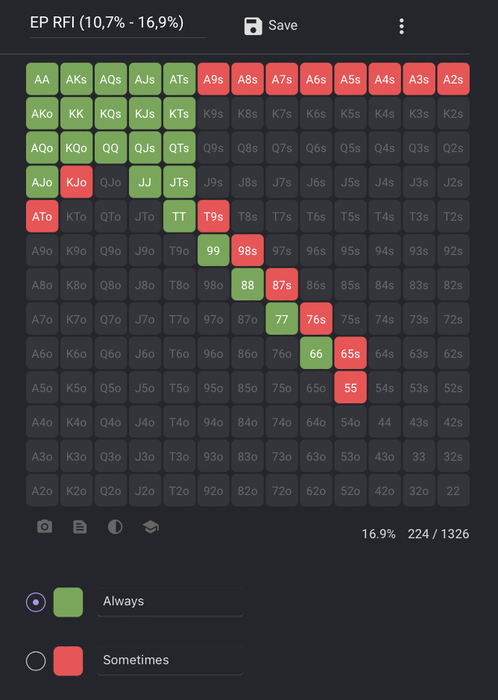Open the three-dot more options menu

coord(402,26)
